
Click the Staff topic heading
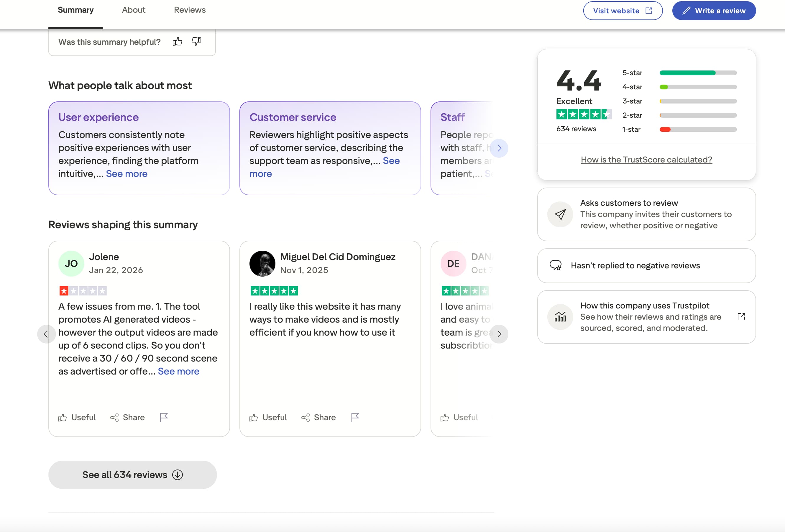pos(453,117)
